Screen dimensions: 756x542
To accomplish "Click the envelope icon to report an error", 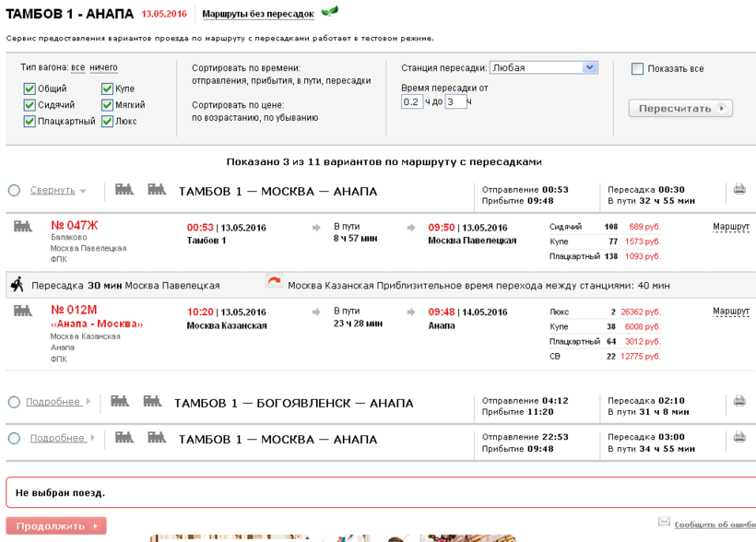I will pos(664,522).
